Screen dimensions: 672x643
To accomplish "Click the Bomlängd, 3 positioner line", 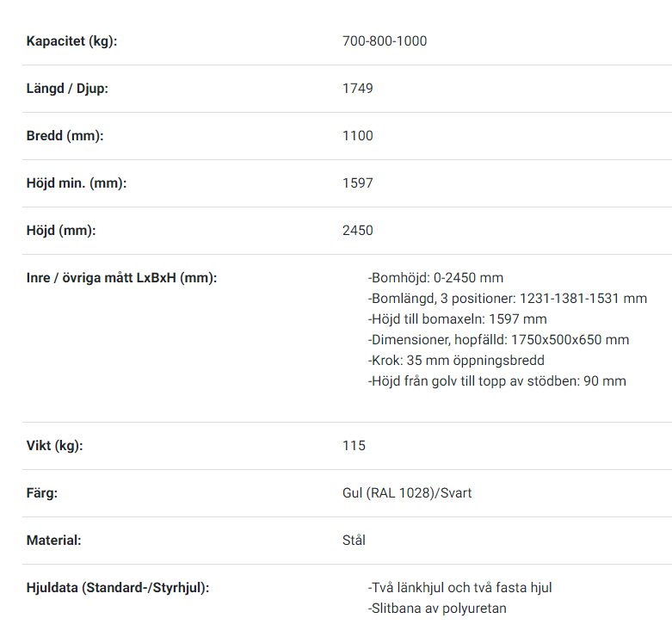I will click(508, 299).
